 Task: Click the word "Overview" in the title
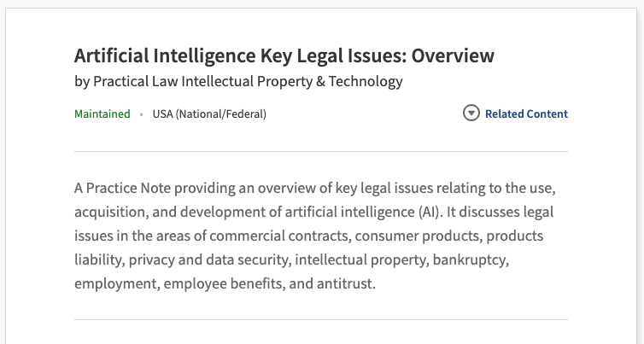point(454,56)
